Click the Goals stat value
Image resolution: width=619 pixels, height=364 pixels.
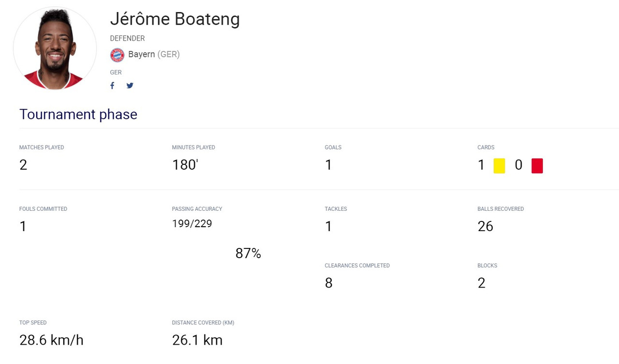tap(328, 165)
